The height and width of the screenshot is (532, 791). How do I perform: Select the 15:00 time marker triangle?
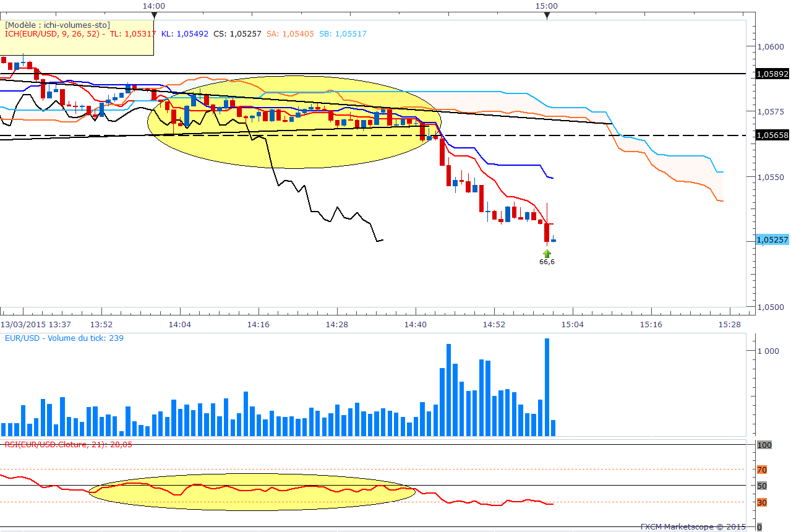[x=547, y=15]
